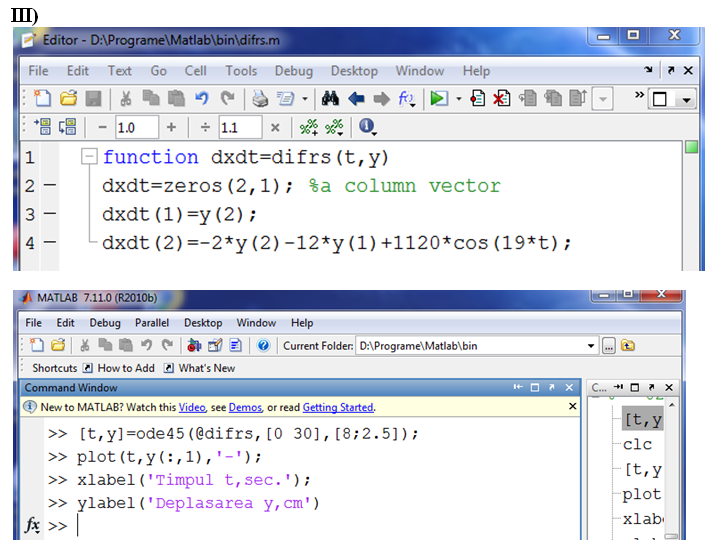This screenshot has width=705, height=548.
Task: Click Undo arrow in Editor toolbar
Action: click(x=202, y=98)
